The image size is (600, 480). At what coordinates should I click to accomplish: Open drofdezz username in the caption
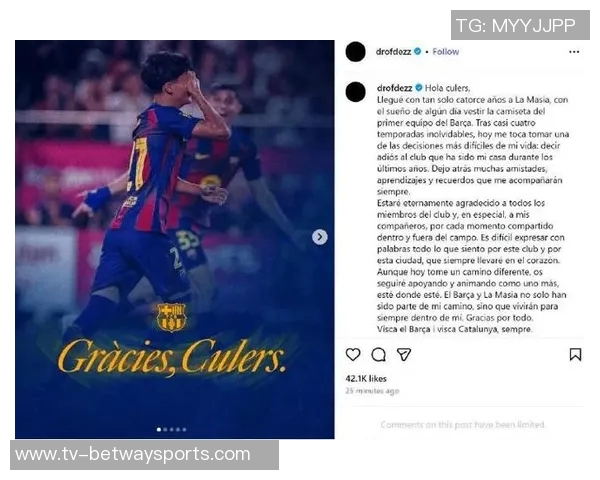tap(394, 88)
